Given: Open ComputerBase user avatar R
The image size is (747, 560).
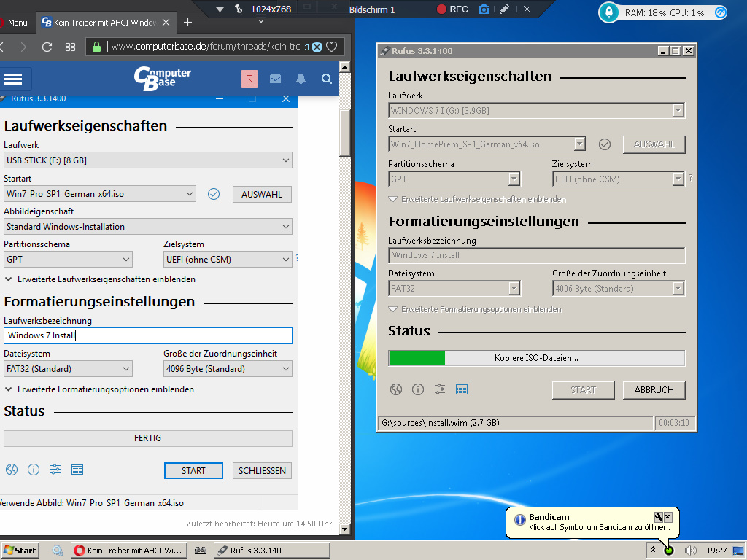Looking at the screenshot, I should click(x=249, y=79).
